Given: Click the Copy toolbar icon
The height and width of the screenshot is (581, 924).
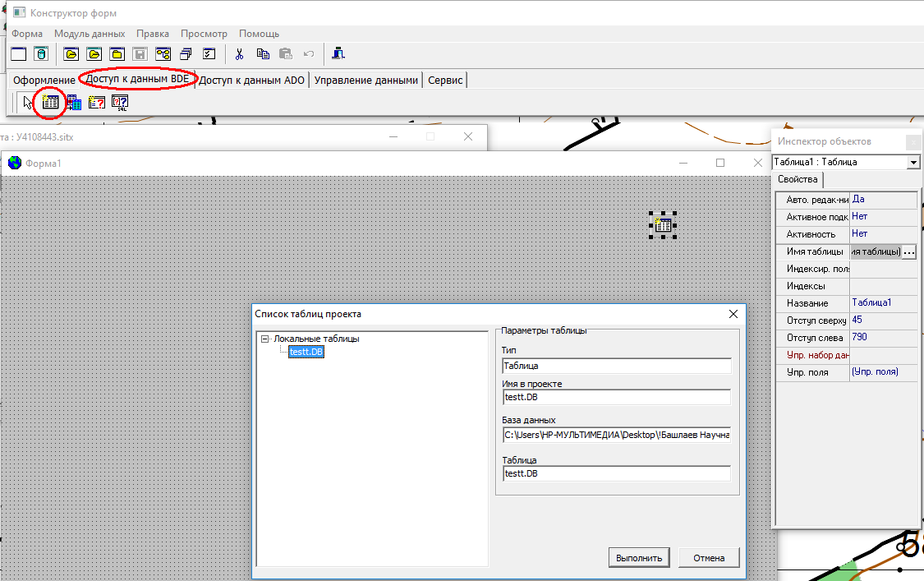Looking at the screenshot, I should (x=263, y=54).
